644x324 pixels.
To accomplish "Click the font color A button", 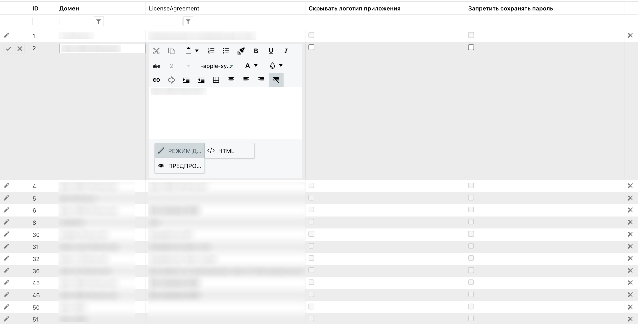I will 248,66.
